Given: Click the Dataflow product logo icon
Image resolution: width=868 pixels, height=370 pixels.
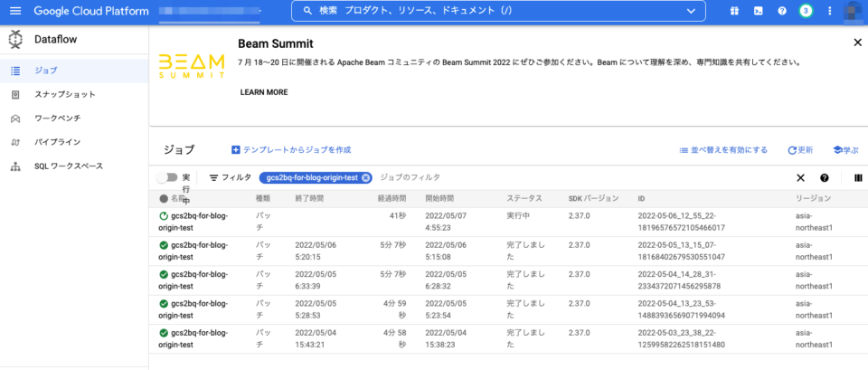Looking at the screenshot, I should pos(15,39).
